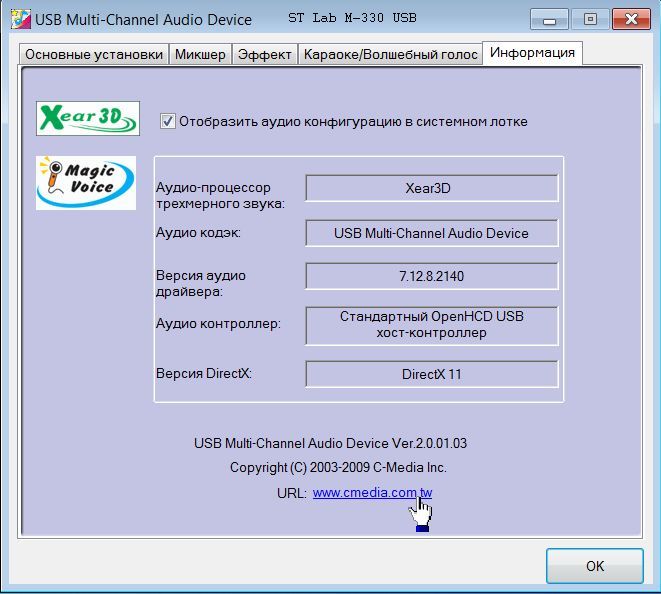Click the app icon in the title bar
The height and width of the screenshot is (594, 661).
tap(21, 19)
